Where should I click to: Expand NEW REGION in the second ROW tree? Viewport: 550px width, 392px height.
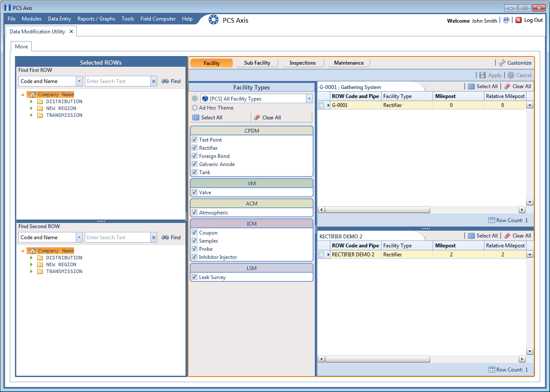click(x=31, y=264)
